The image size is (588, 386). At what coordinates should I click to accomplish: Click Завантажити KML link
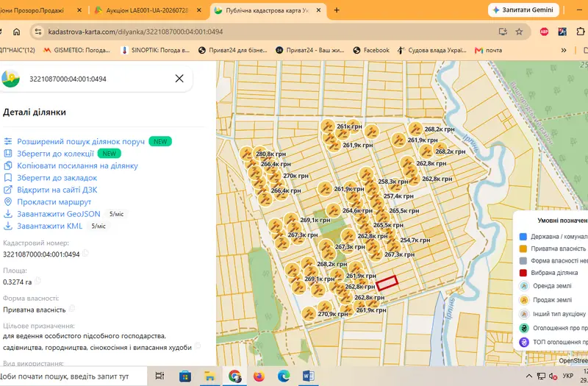coord(49,226)
